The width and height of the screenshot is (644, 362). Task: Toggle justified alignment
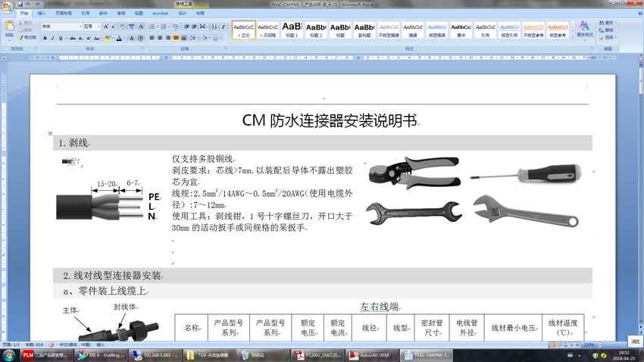tap(176, 38)
